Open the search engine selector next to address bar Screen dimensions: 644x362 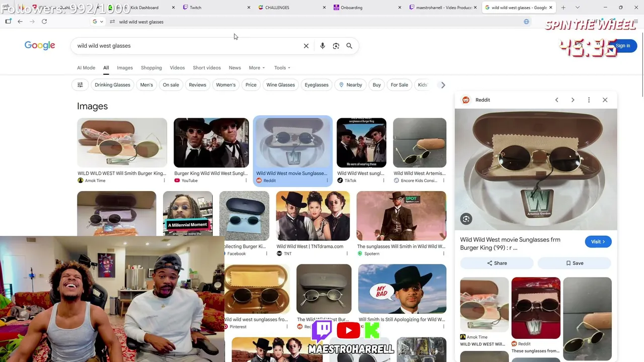pos(98,22)
